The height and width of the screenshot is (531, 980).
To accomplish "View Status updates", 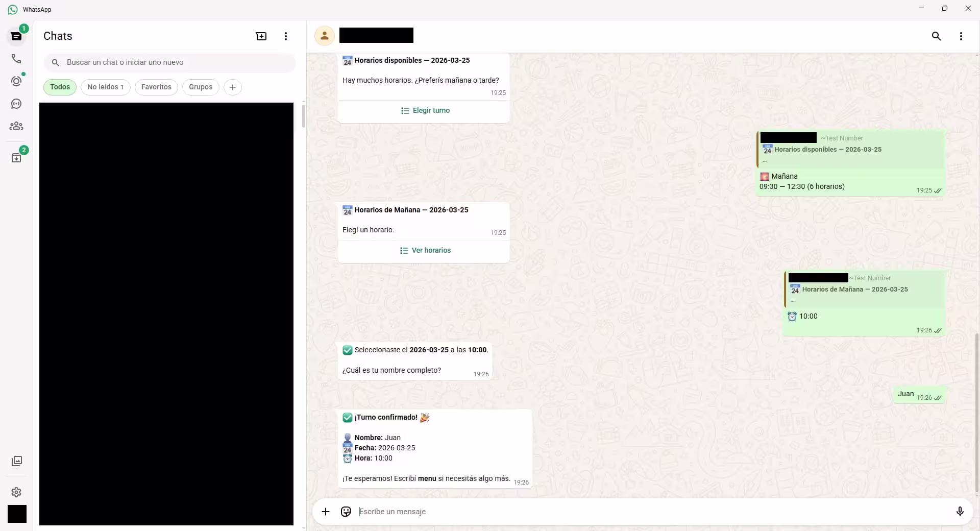I will (16, 81).
